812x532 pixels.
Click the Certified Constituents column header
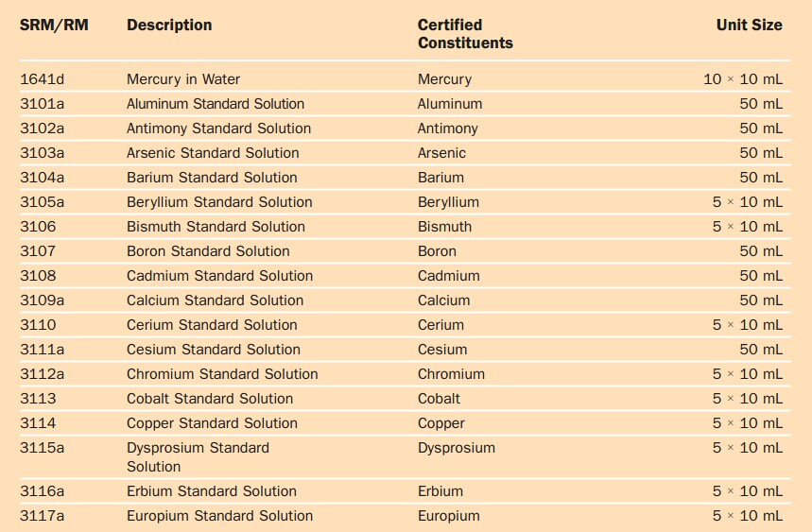(465, 34)
